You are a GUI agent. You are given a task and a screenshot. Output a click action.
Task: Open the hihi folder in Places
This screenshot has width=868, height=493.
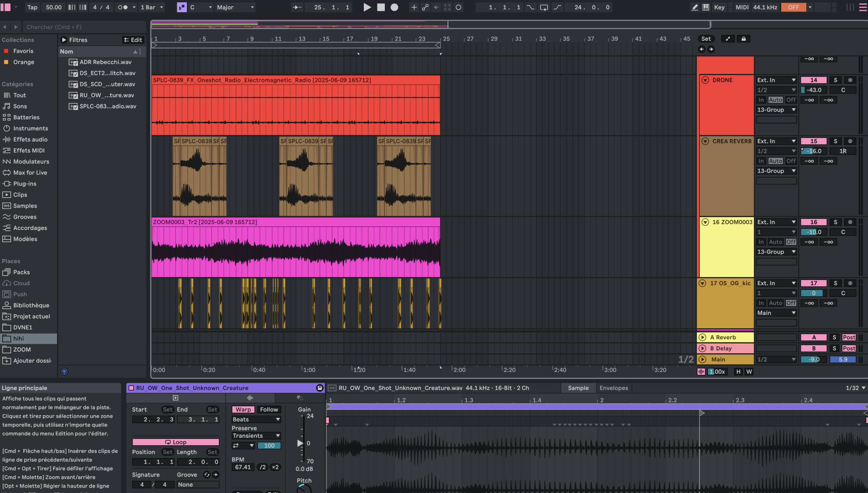pyautogui.click(x=19, y=338)
